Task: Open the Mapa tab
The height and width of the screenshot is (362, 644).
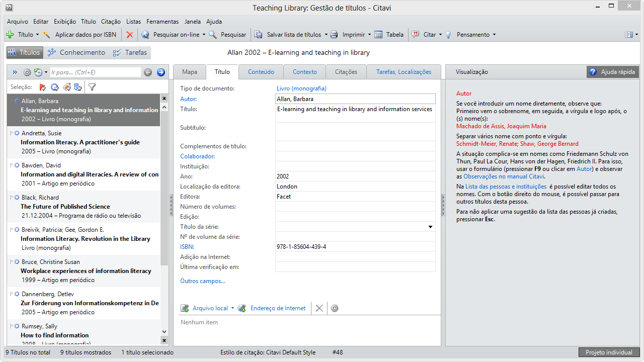Action: pyautogui.click(x=190, y=72)
